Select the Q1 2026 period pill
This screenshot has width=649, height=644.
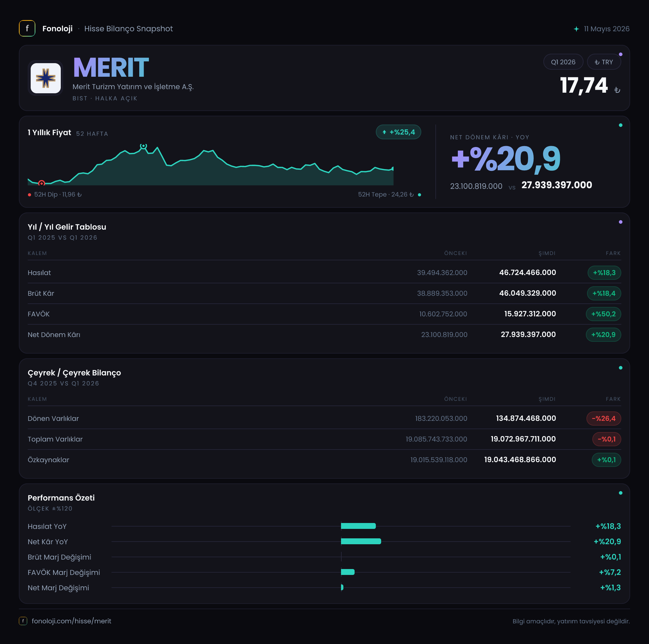(563, 62)
